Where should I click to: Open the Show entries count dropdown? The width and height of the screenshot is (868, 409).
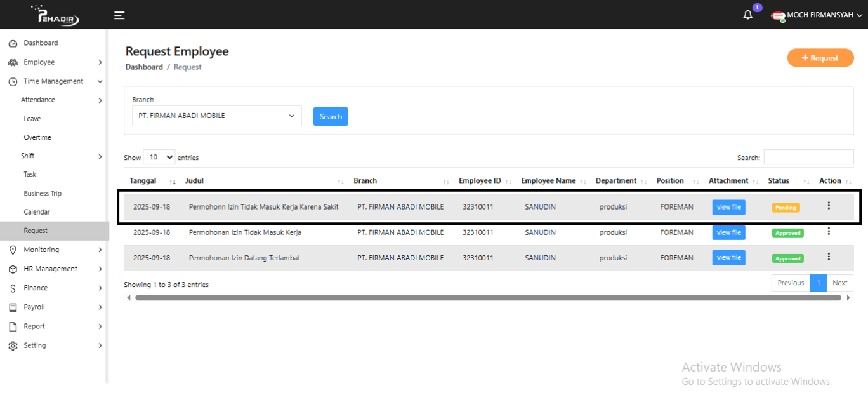(x=159, y=158)
